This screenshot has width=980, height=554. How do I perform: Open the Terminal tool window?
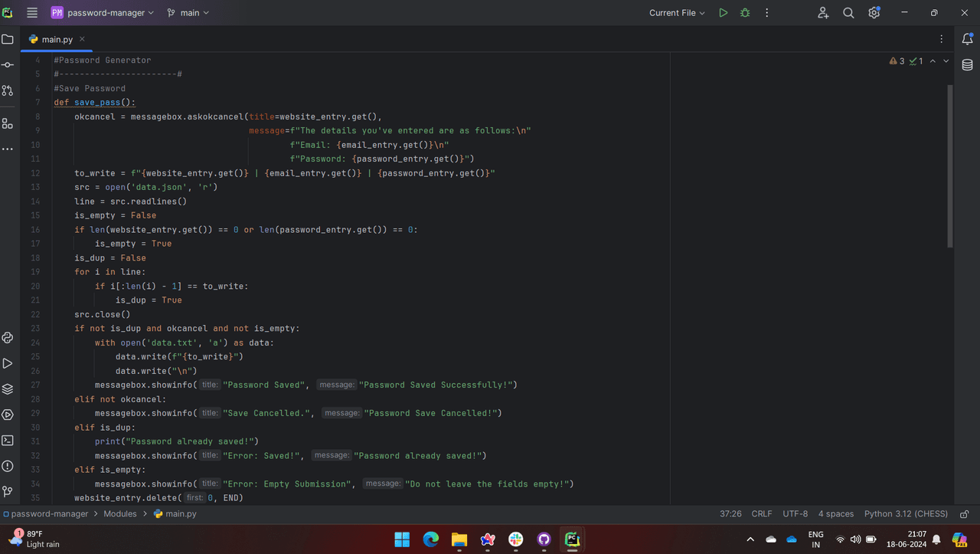[8, 441]
